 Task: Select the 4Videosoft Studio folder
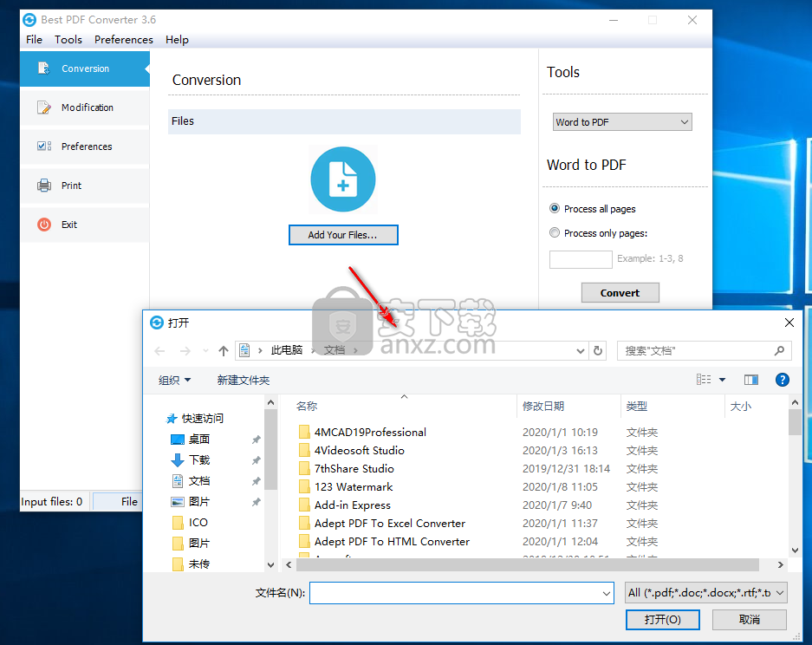(359, 450)
